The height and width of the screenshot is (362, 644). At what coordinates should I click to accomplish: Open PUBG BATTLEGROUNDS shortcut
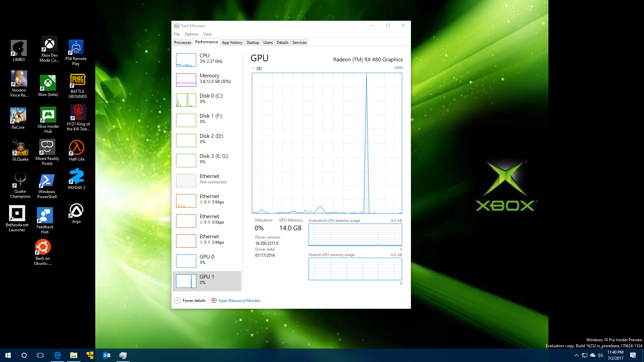[77, 86]
